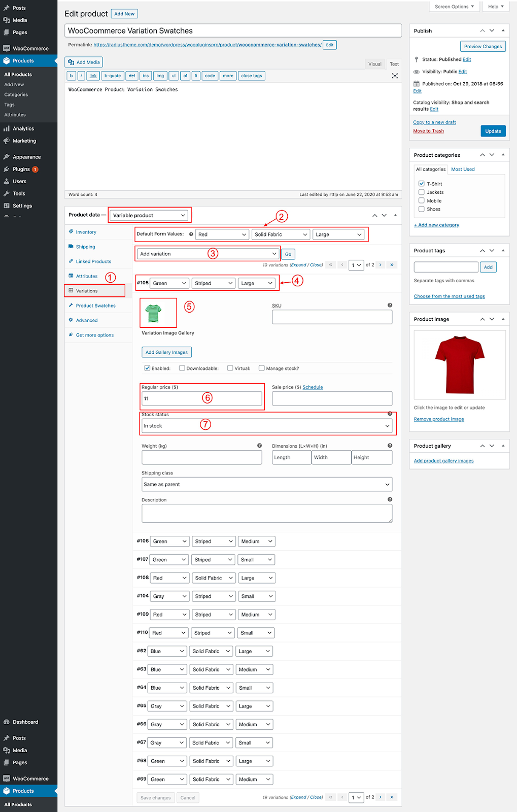The height and width of the screenshot is (812, 517).
Task: Open the Inventory product data tab
Action: click(86, 232)
